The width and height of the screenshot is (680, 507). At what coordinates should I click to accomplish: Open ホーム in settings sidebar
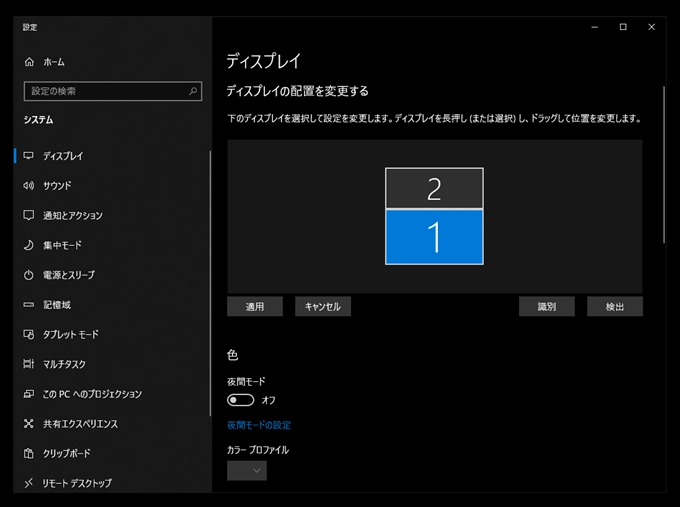(x=54, y=62)
